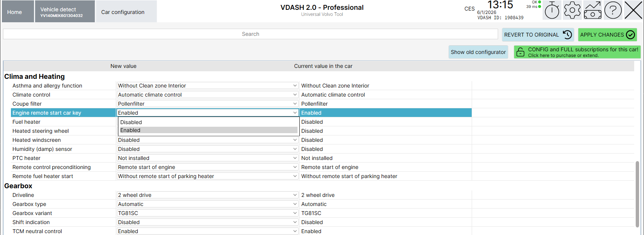Viewport: 644px width, 235px height.
Task: Click the Gearbox section header
Action: coord(18,186)
